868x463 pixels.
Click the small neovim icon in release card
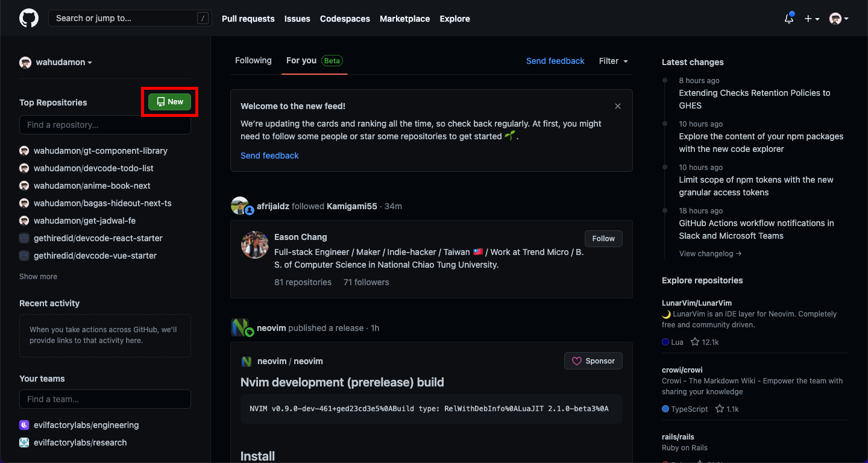pyautogui.click(x=246, y=362)
